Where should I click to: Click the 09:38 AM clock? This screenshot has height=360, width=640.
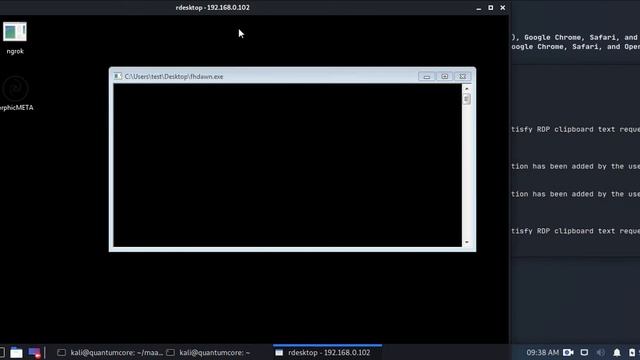coord(542,352)
